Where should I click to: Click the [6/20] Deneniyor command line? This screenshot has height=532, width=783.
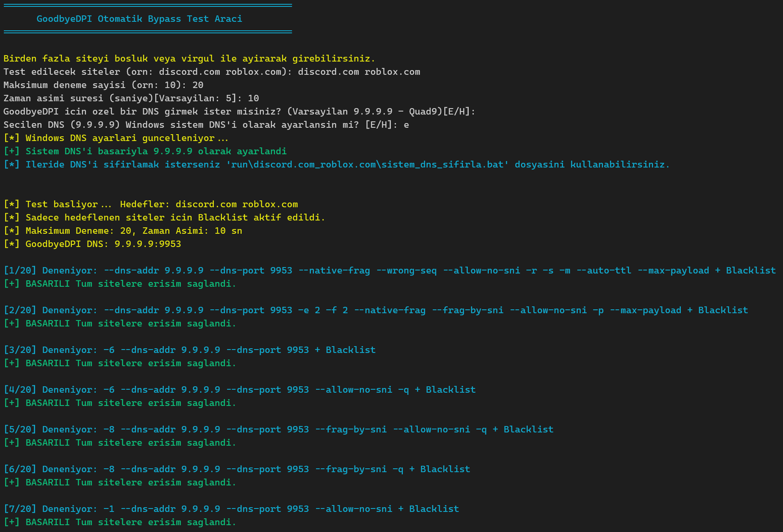[237, 469]
